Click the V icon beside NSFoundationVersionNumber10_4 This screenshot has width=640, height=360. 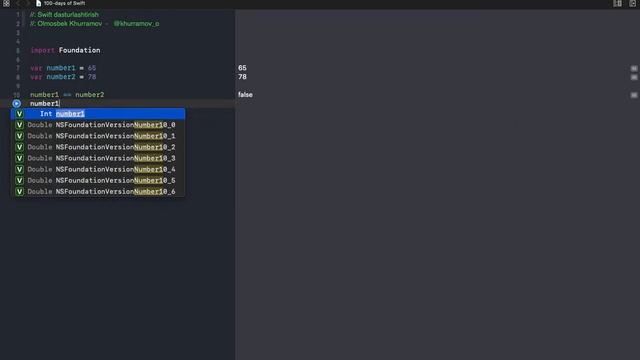[x=19, y=169]
